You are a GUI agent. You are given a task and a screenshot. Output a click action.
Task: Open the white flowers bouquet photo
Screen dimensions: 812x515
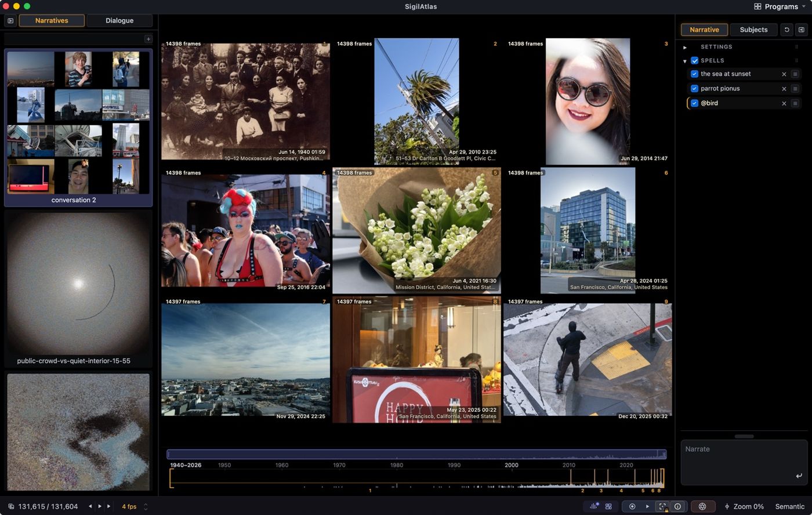coord(416,230)
